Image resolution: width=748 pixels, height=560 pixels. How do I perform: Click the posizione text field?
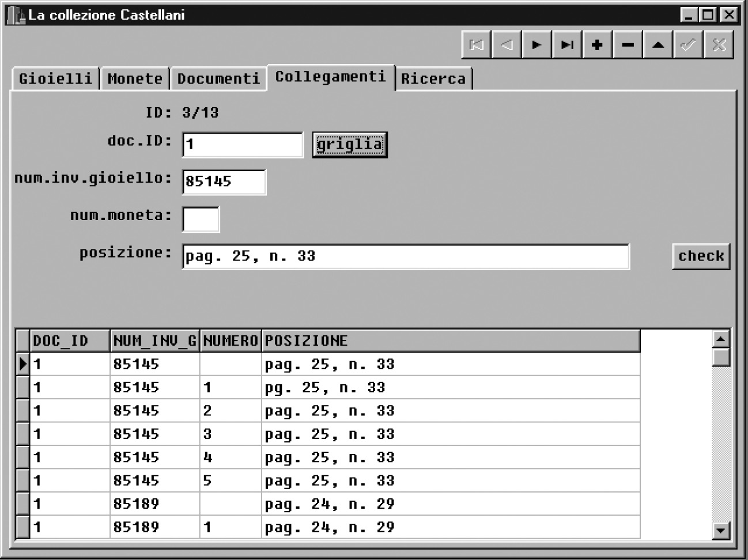tap(406, 257)
